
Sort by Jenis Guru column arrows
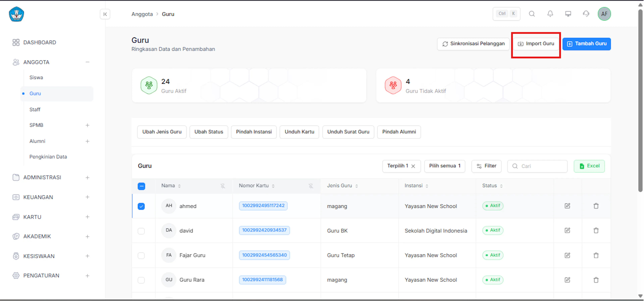pyautogui.click(x=357, y=186)
